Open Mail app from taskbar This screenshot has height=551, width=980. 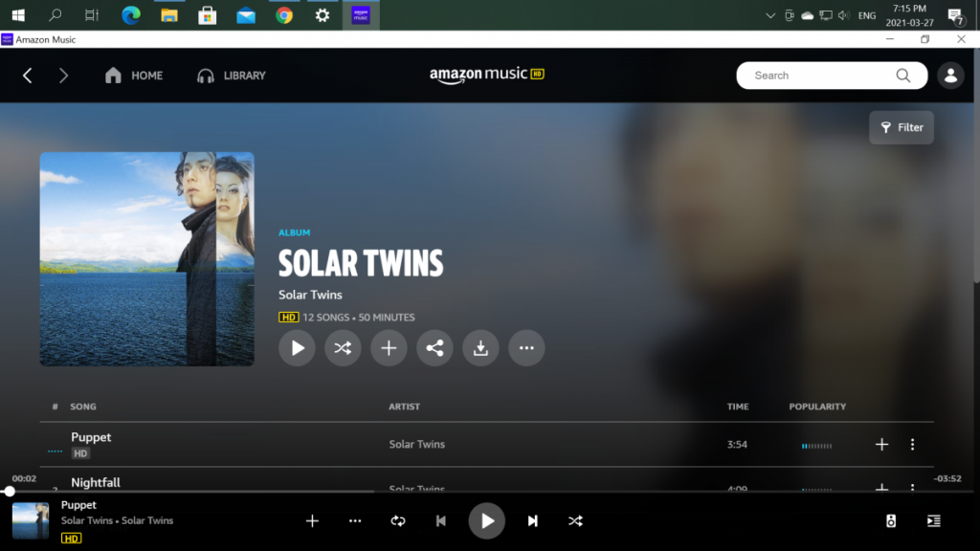point(246,15)
